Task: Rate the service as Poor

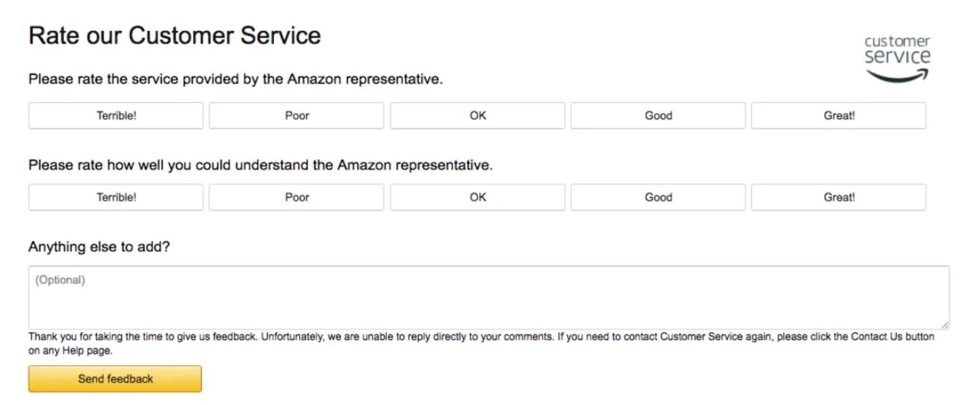Action: coord(296,115)
